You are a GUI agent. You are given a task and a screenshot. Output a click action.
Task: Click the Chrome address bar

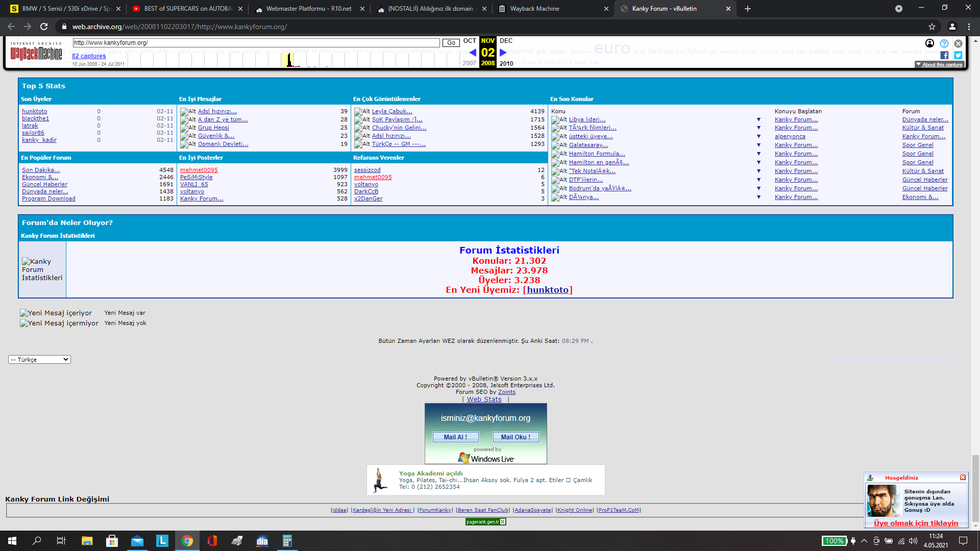490,27
